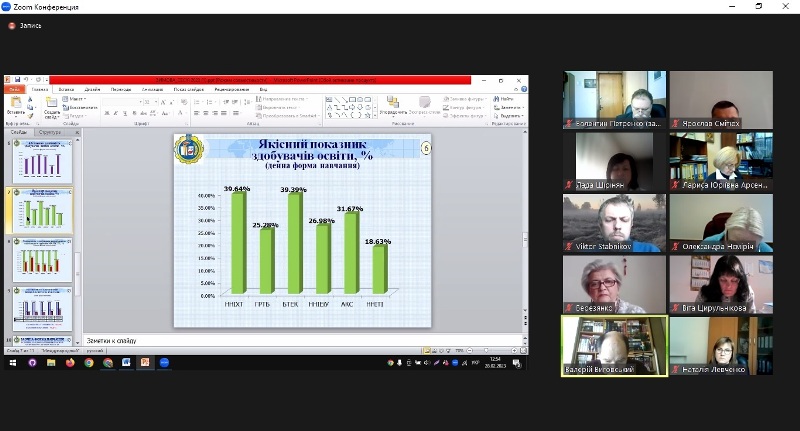Select slide thumbnail with blue bar chart
The image size is (800, 431).
coord(42,309)
